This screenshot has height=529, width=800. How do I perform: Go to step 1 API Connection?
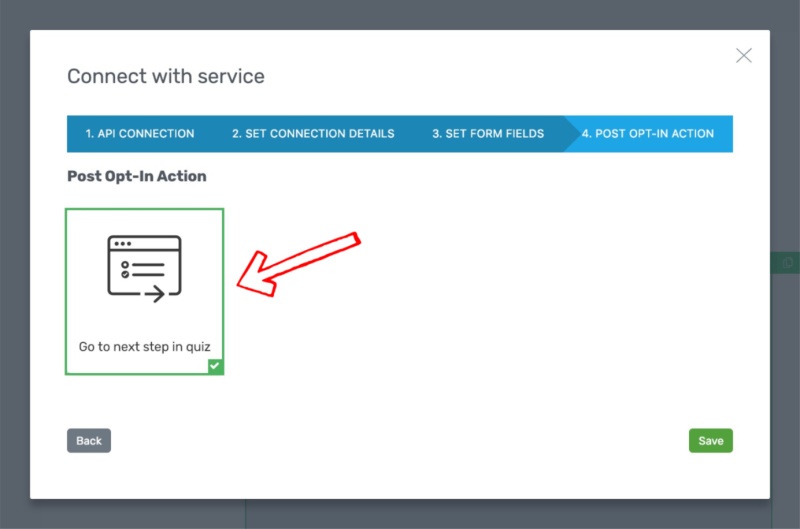click(140, 134)
